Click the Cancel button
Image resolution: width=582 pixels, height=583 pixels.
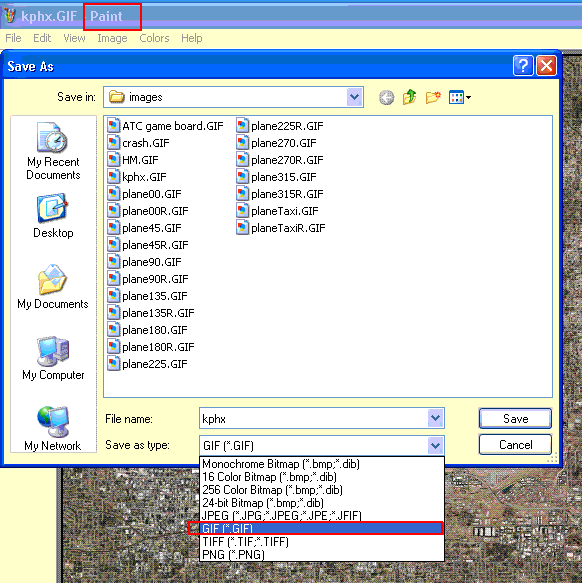[515, 445]
